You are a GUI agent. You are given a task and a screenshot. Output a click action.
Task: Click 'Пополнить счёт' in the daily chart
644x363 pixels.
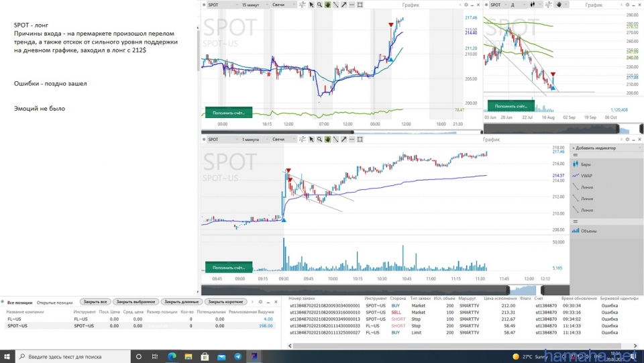point(511,106)
